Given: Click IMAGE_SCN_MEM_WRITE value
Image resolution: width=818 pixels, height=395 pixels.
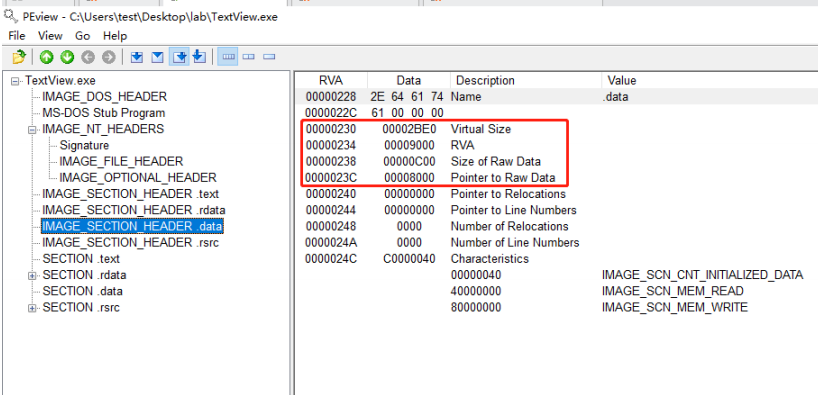Looking at the screenshot, I should 675,307.
